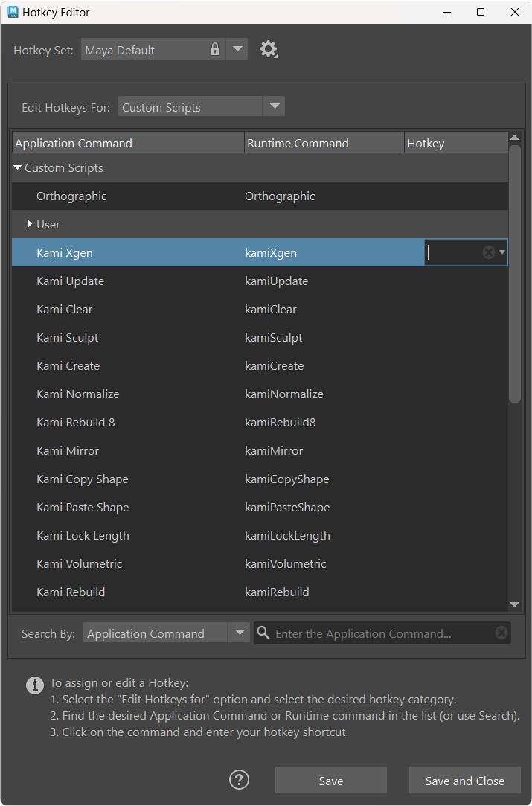Select the Kami Rebuild 8 row
Viewport: 532px width, 806px height.
(260, 422)
